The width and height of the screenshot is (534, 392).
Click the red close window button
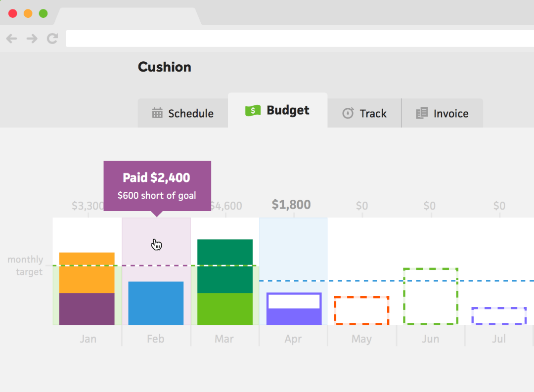click(12, 13)
